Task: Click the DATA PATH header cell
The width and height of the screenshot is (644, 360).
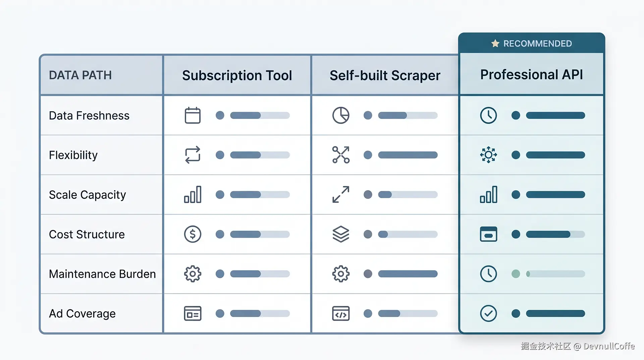Action: (80, 75)
